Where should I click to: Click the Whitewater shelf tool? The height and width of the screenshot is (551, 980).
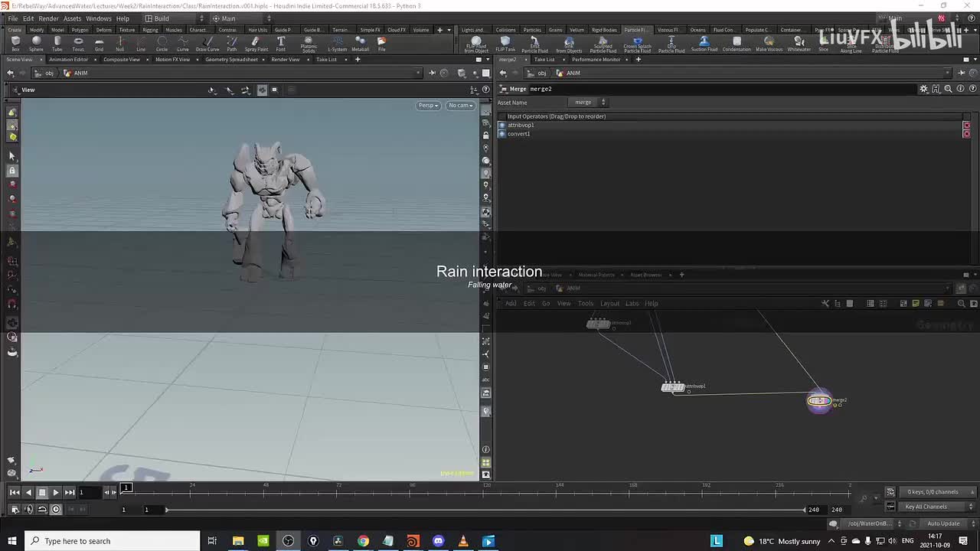tap(799, 43)
